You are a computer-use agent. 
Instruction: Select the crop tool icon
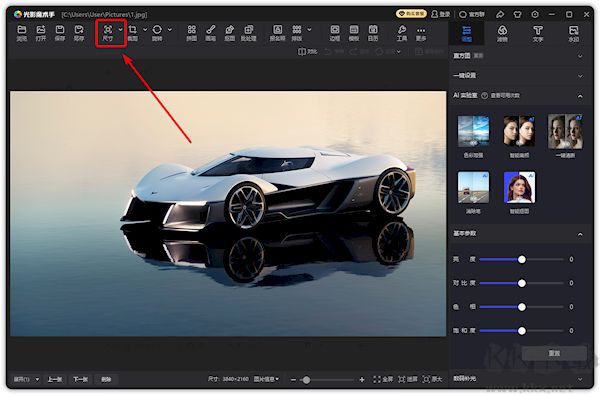click(133, 33)
